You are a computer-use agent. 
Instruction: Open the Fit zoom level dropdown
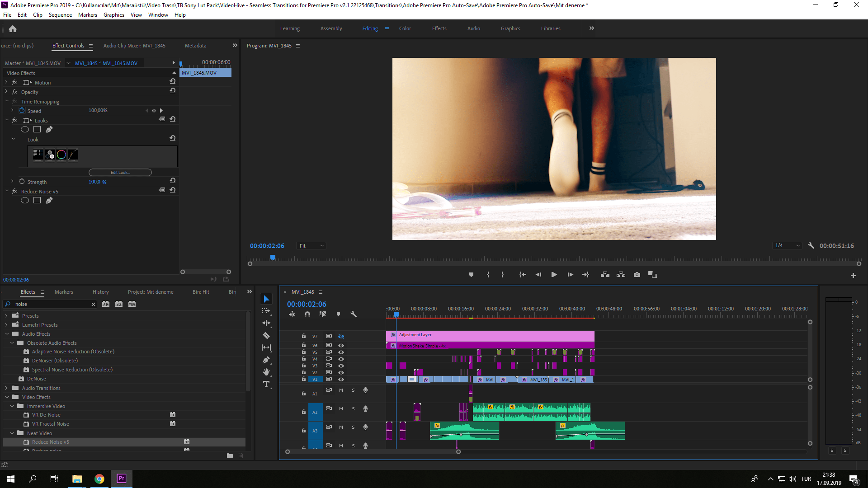(x=311, y=246)
